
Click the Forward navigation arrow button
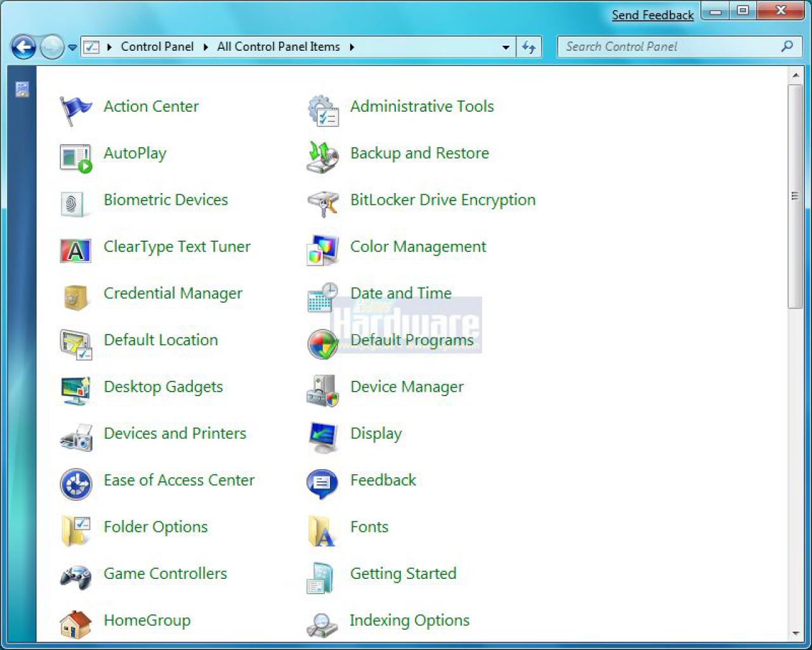pyautogui.click(x=52, y=47)
